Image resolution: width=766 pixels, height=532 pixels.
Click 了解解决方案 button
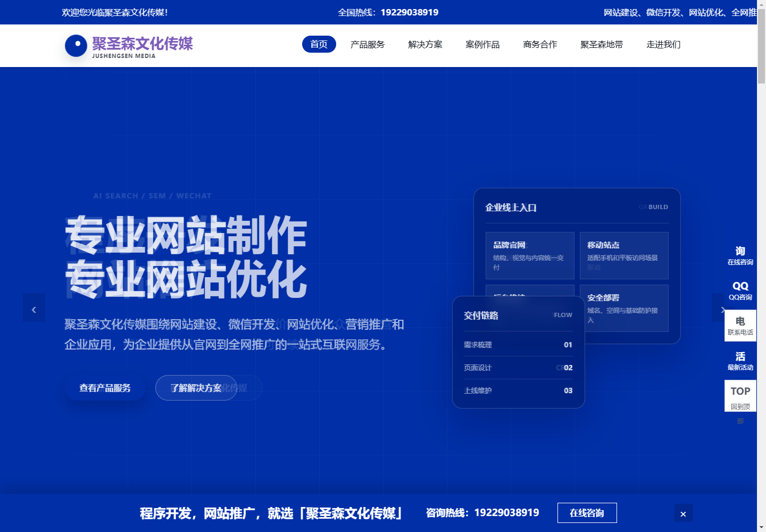[196, 388]
